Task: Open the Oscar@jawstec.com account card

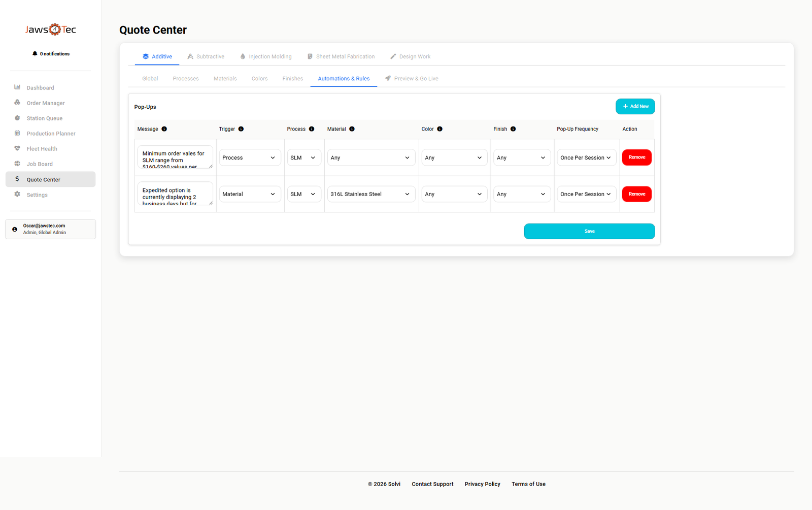Action: click(x=50, y=229)
